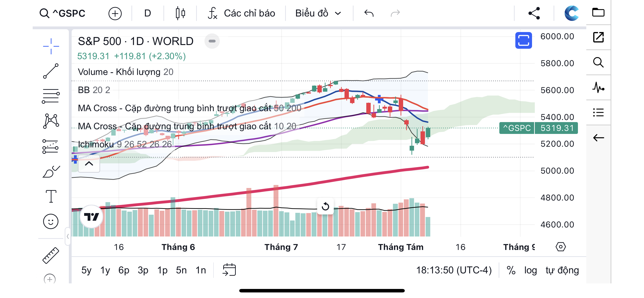Open the emoji icons tool
This screenshot has width=644, height=298.
(x=51, y=221)
